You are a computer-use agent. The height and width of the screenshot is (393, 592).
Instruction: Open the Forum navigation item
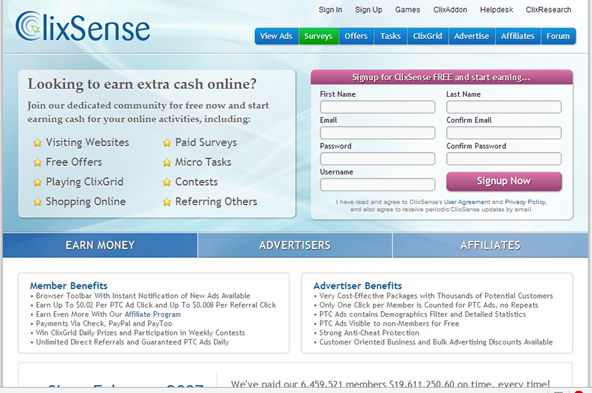(558, 36)
